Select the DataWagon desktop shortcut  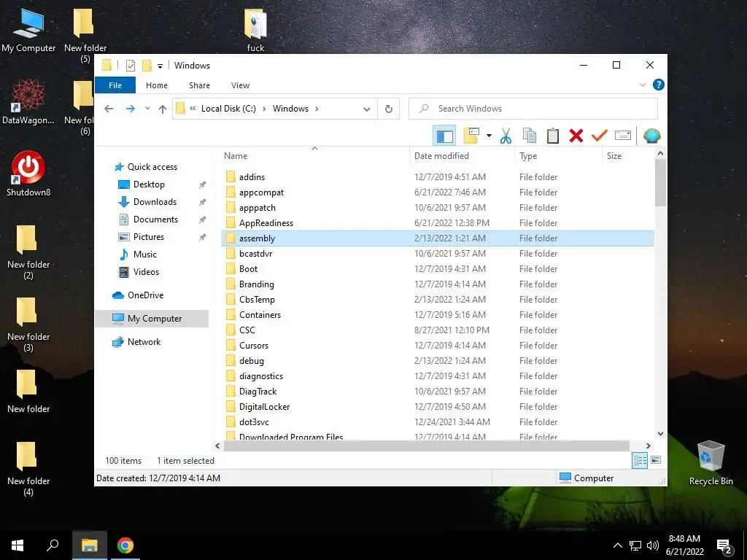[28, 102]
